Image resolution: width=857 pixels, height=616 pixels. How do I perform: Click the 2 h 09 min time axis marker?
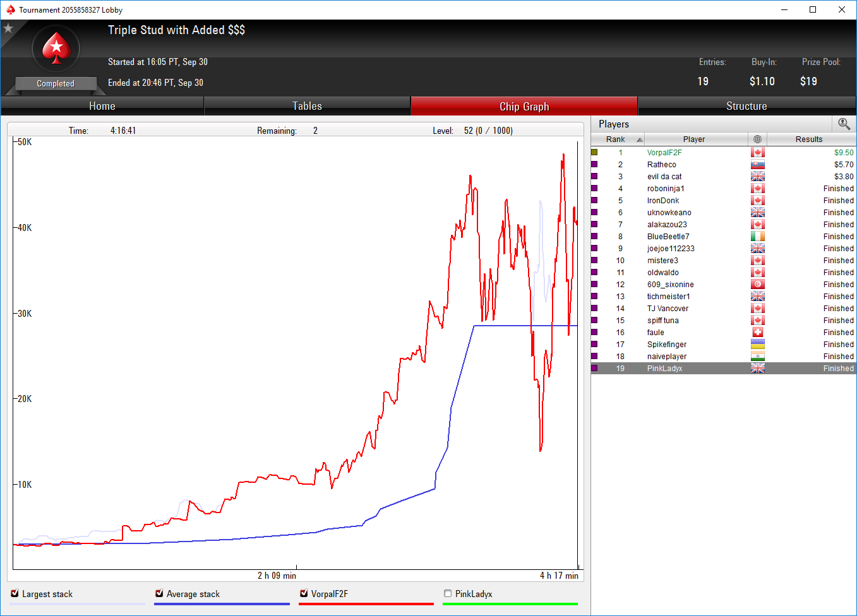pos(277,575)
